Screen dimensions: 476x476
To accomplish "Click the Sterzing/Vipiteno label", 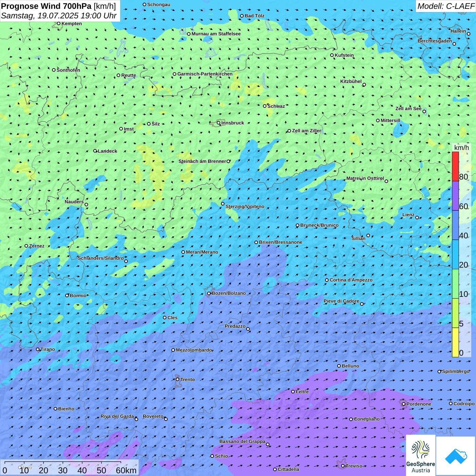I will pos(245,206).
